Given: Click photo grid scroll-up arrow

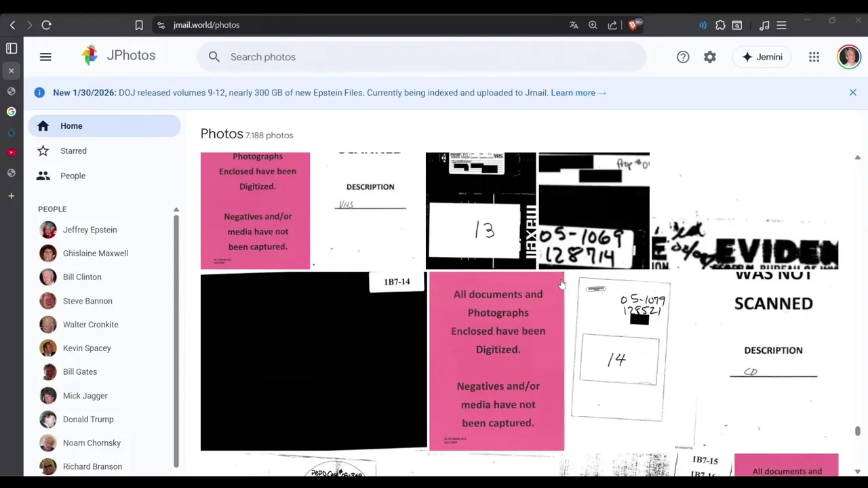Looking at the screenshot, I should 857,157.
